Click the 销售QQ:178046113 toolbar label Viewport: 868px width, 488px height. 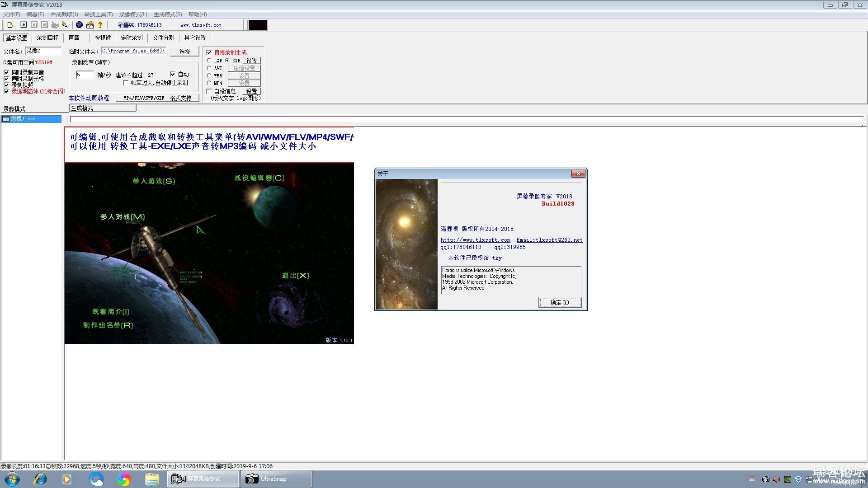coord(140,25)
